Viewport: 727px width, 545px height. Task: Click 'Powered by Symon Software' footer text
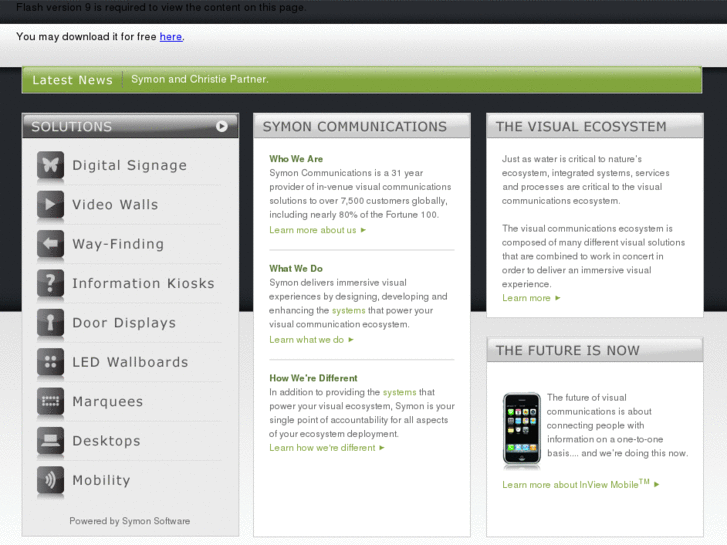[130, 521]
